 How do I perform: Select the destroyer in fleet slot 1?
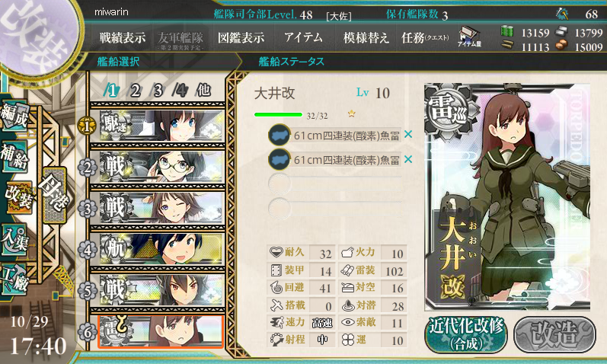click(161, 126)
